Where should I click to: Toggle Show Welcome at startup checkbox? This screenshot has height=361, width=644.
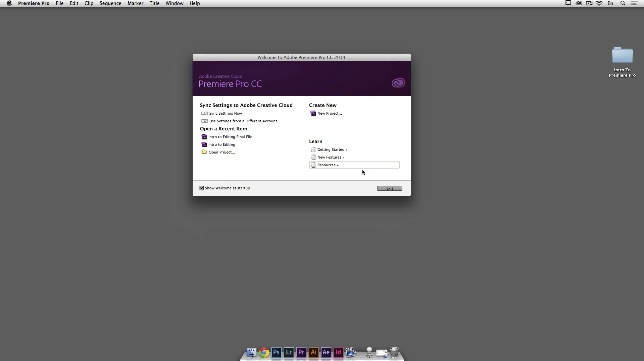point(202,188)
